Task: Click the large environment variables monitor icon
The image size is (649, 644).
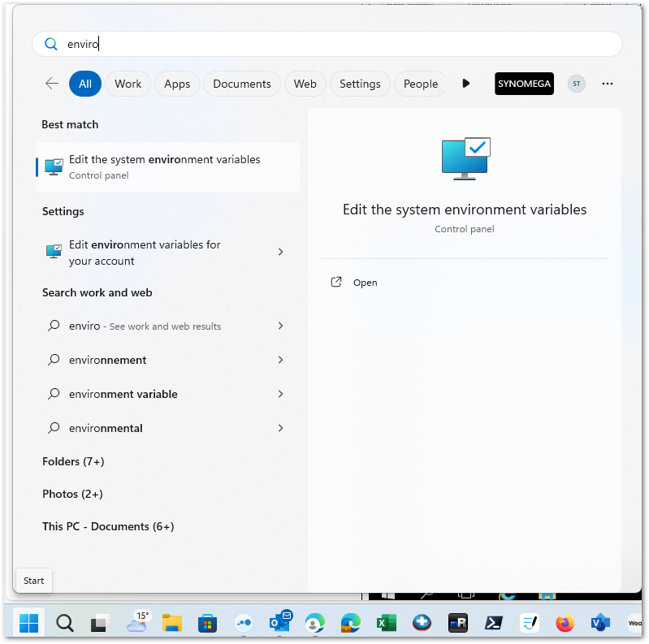Action: click(466, 158)
